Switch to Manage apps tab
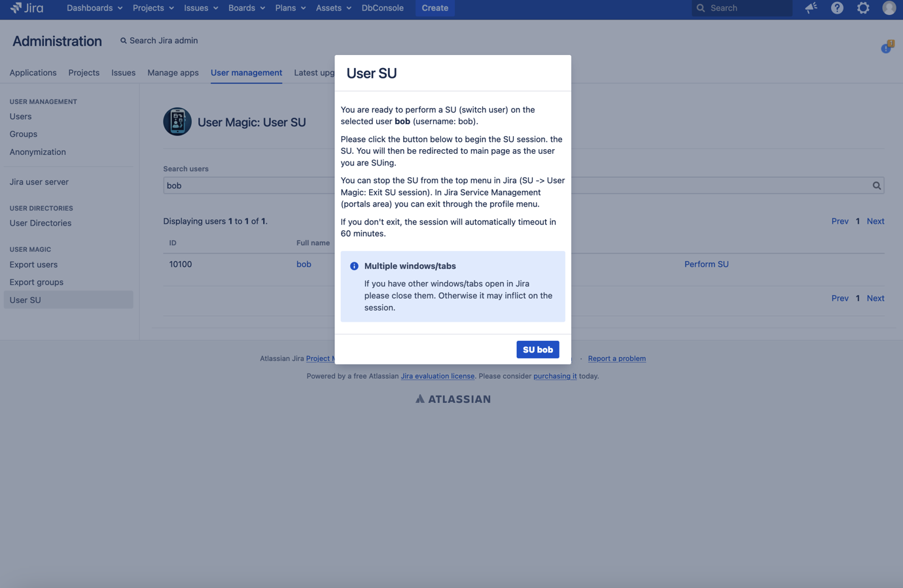This screenshot has height=588, width=903. [173, 73]
